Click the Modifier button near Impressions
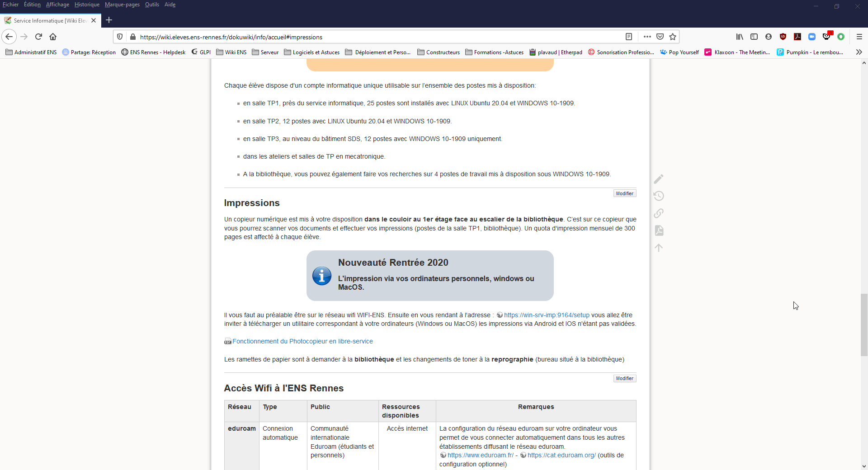This screenshot has width=868, height=470. tap(624, 193)
